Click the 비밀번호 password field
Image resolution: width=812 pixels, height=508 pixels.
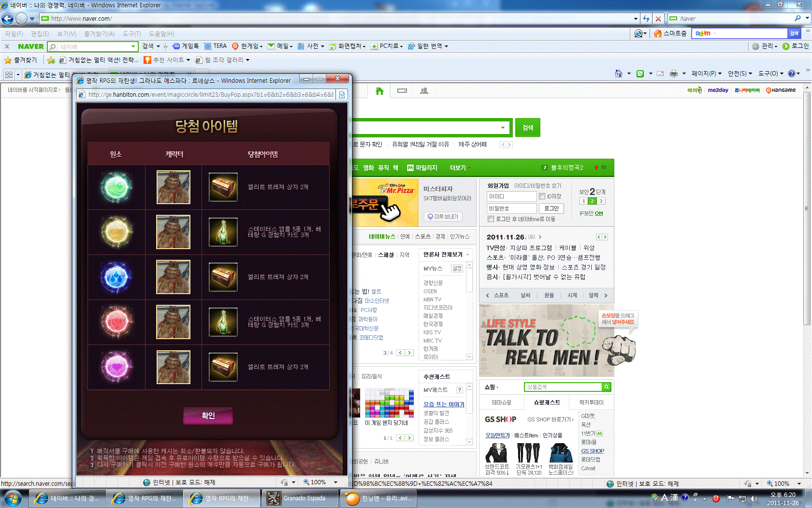(x=512, y=209)
